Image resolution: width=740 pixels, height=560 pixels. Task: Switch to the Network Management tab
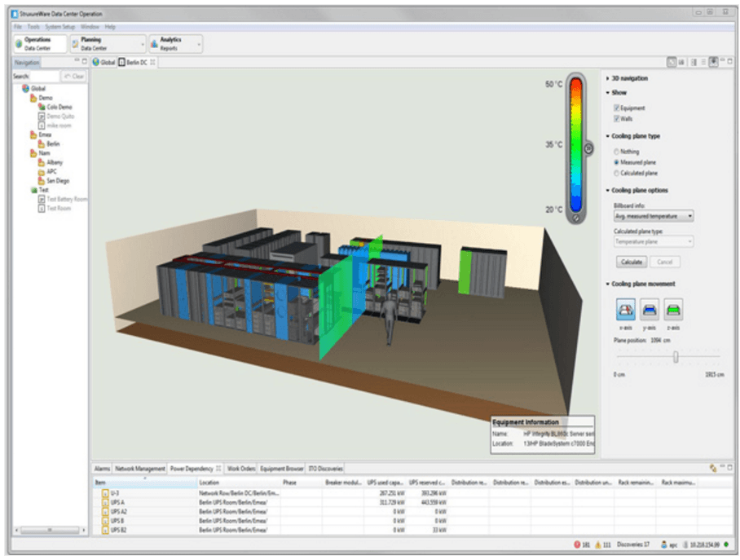(140, 469)
